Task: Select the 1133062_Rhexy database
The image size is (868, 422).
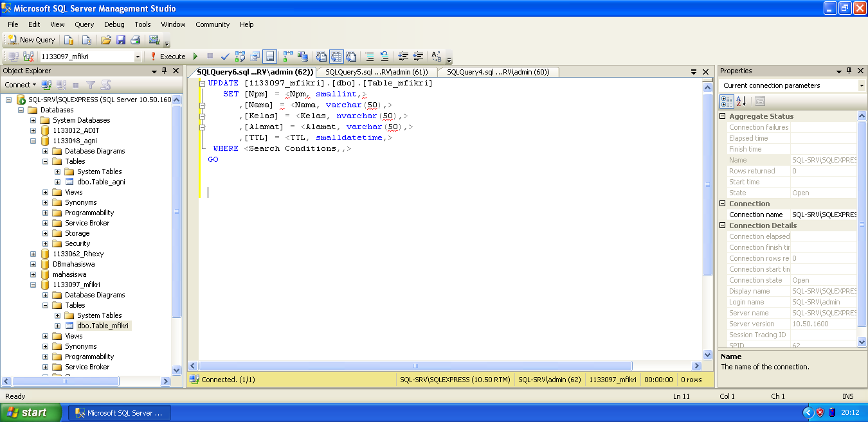Action: pos(78,254)
